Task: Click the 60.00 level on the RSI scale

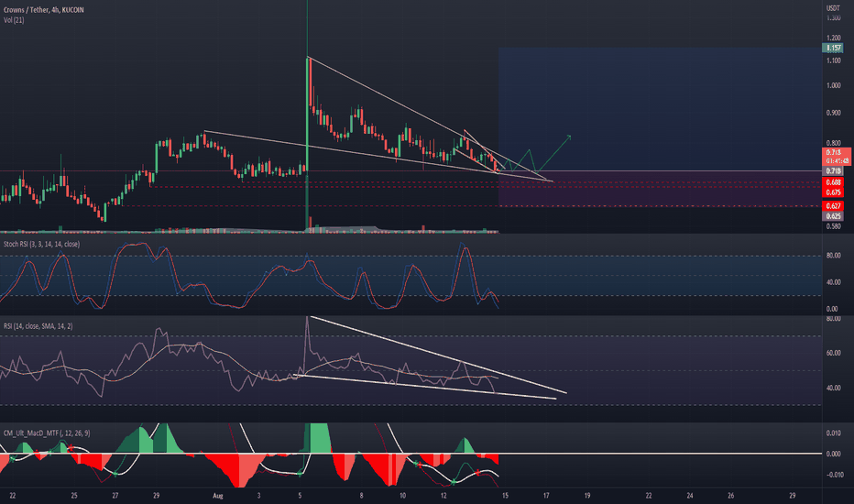Action: click(x=833, y=353)
